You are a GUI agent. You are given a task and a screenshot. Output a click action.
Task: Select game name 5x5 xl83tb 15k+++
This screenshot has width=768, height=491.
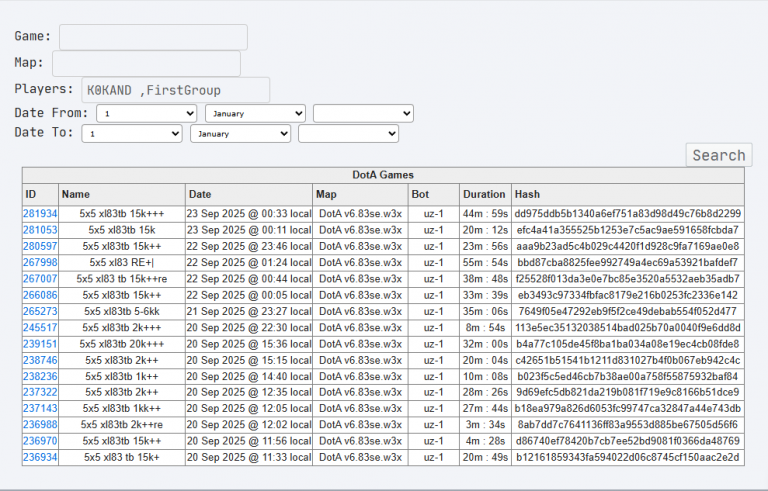(x=122, y=214)
